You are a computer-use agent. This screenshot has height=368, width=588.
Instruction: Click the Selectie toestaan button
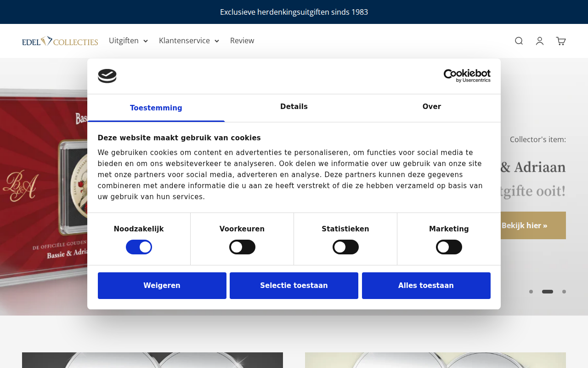[x=294, y=286]
